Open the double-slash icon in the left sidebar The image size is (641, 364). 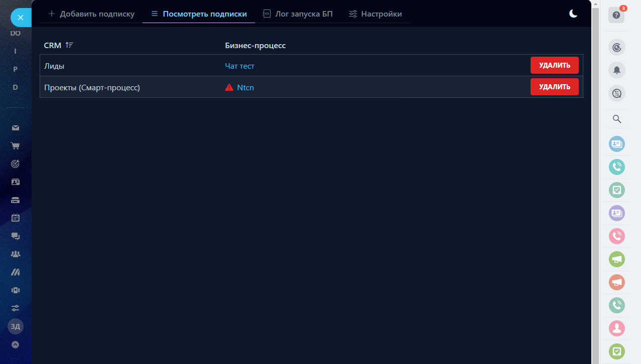[16, 272]
